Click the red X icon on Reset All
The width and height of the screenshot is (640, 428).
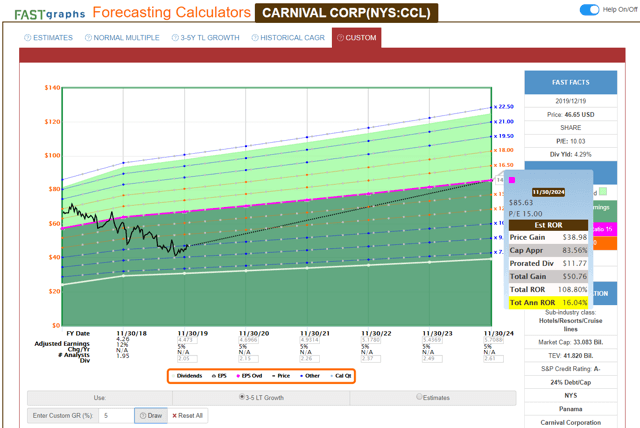[x=174, y=415]
